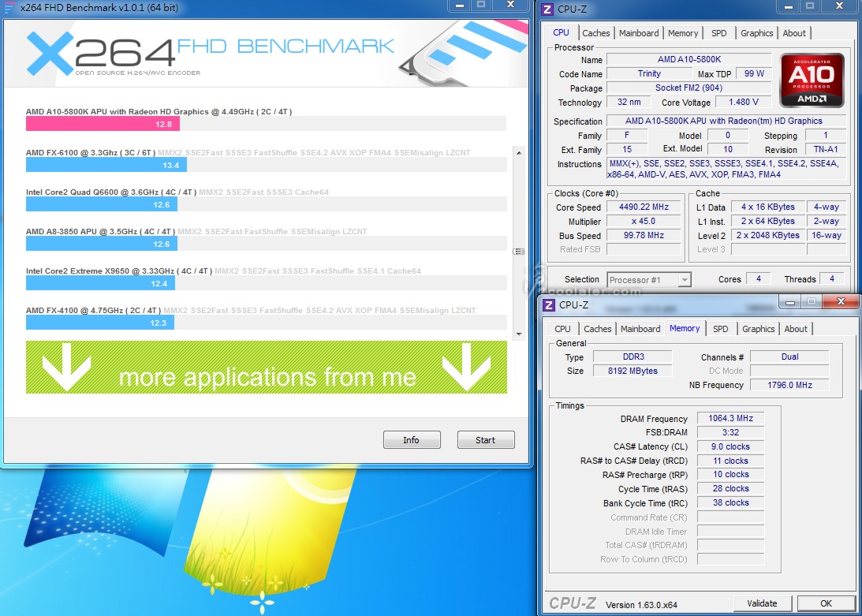Screen dimensions: 862x616
Task: Start the x264 benchmark
Action: pos(486,440)
